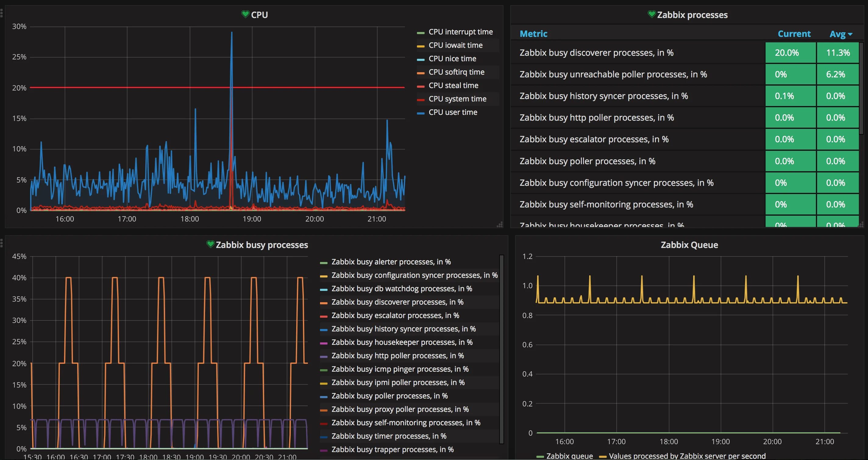Click the Zabbix queue legend label
The width and height of the screenshot is (868, 460).
(x=569, y=456)
